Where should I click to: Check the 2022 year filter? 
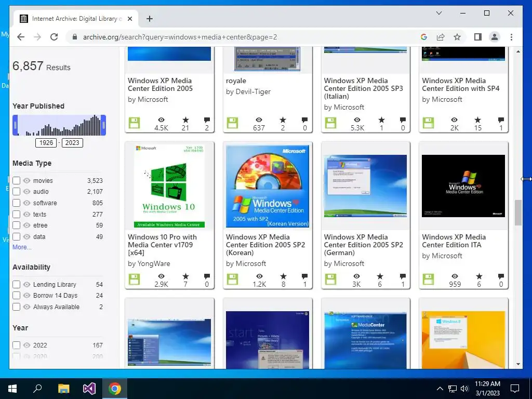click(16, 345)
